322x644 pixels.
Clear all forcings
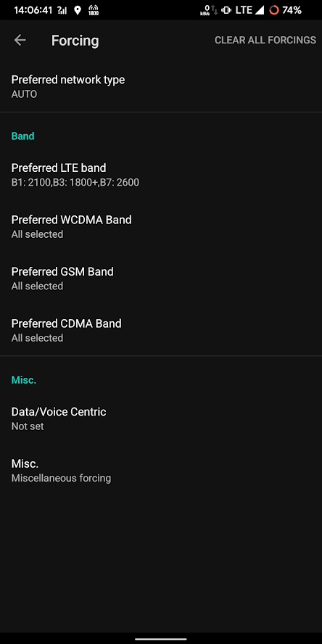(265, 41)
